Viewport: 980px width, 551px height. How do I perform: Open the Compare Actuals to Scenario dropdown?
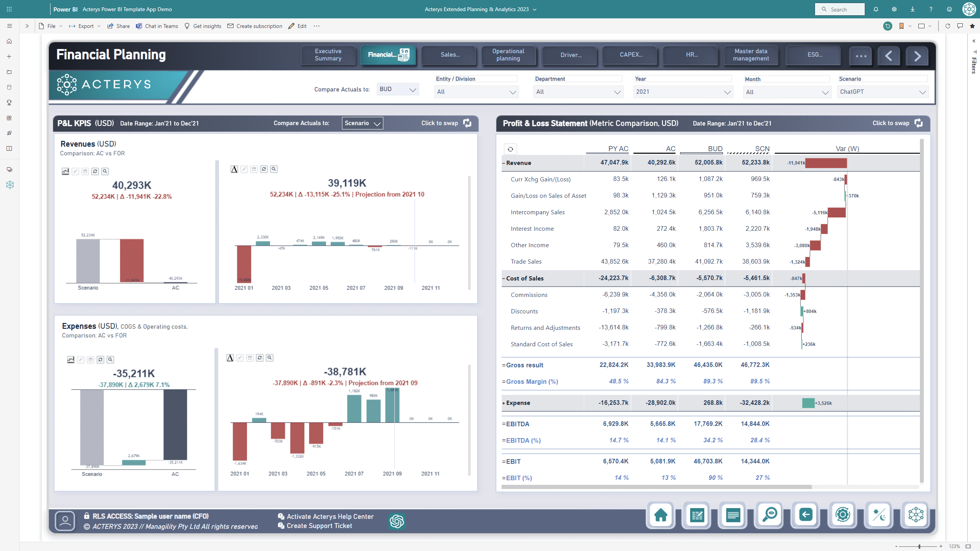click(363, 123)
